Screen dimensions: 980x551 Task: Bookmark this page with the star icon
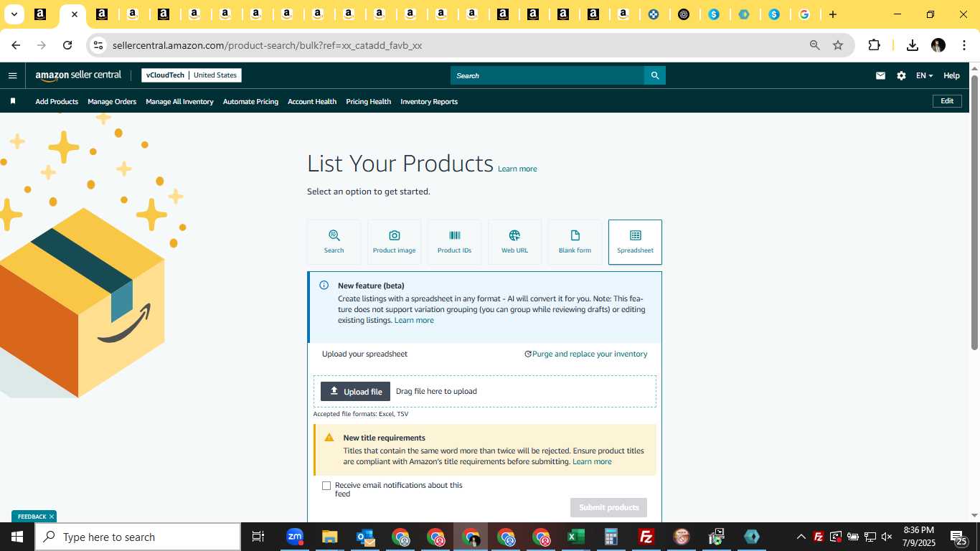click(838, 45)
